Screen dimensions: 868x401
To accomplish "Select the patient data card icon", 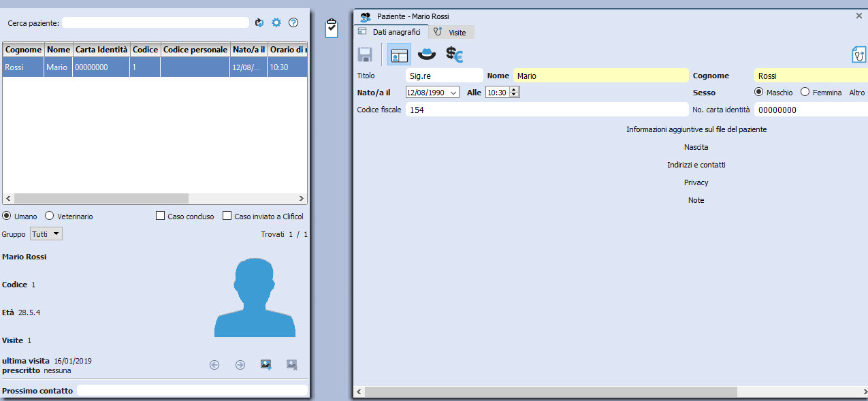I will [x=400, y=54].
